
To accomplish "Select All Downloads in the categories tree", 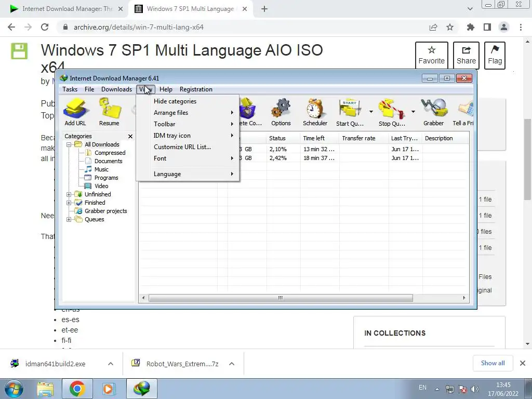I will point(102,144).
